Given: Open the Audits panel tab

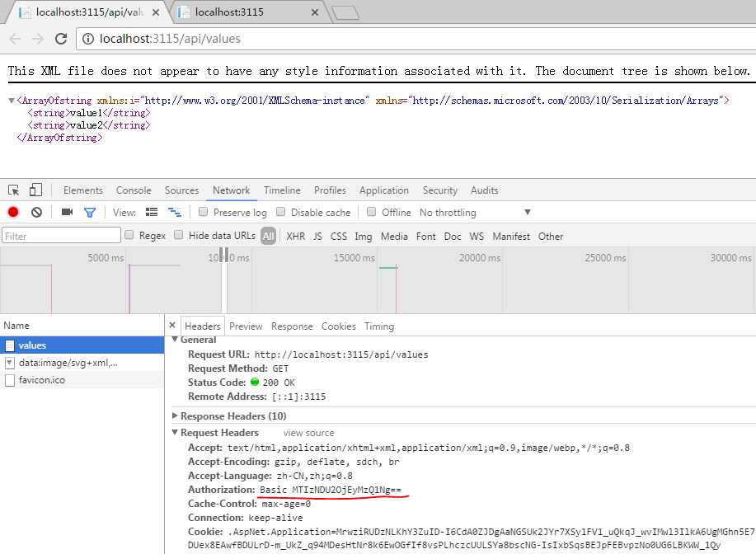Looking at the screenshot, I should [484, 190].
